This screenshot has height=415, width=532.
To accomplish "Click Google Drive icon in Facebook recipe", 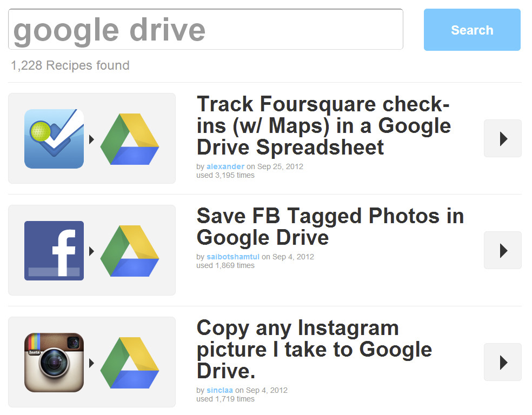I will click(x=130, y=251).
